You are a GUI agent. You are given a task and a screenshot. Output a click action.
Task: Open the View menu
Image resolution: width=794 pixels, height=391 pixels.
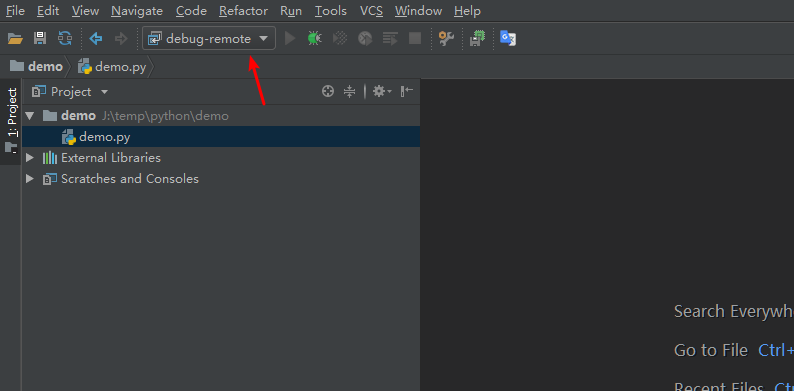[86, 11]
